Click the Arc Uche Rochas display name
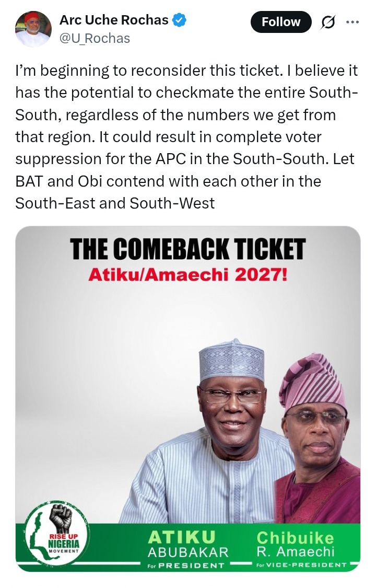 pyautogui.click(x=114, y=20)
